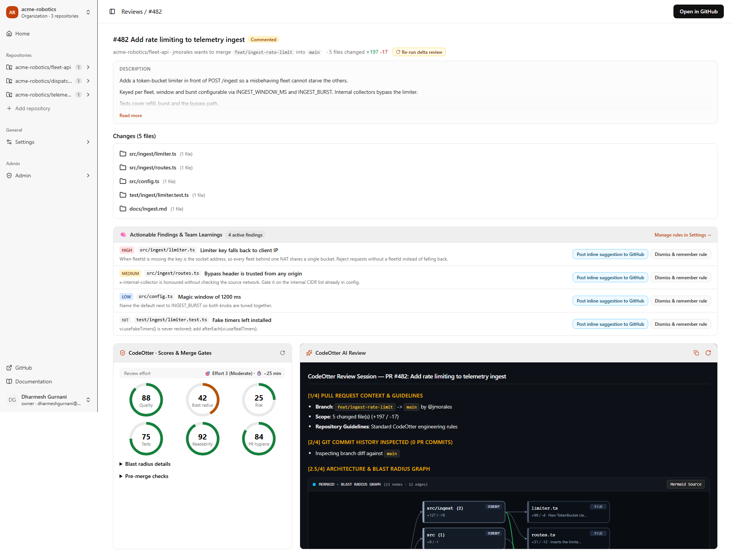The width and height of the screenshot is (733, 560).
Task: Regenerate the CodeOtter AI Review
Action: (x=708, y=353)
